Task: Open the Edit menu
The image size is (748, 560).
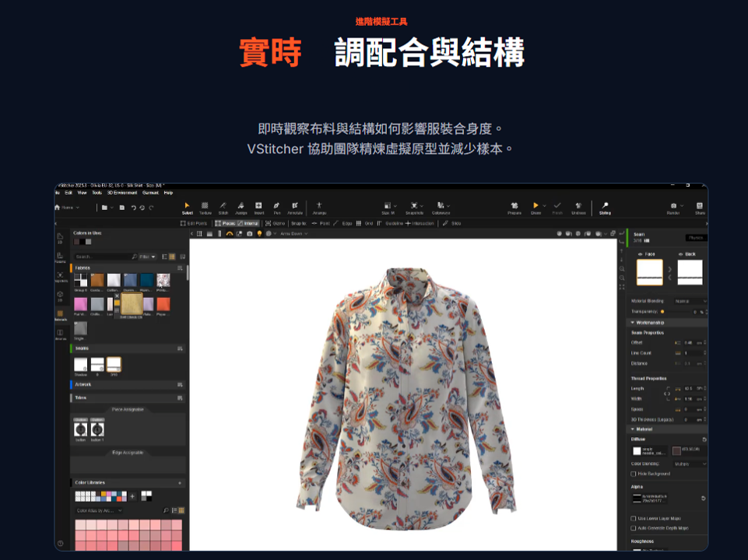Action: click(68, 193)
